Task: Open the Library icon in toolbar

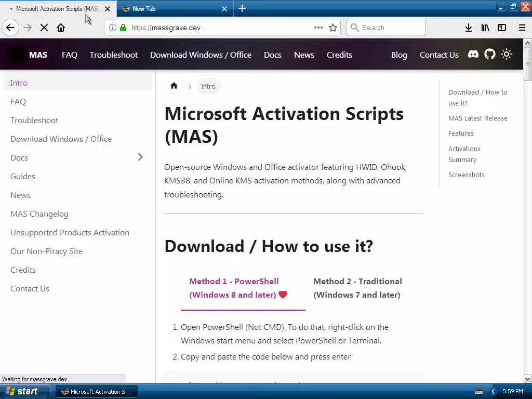Action: 485,28
